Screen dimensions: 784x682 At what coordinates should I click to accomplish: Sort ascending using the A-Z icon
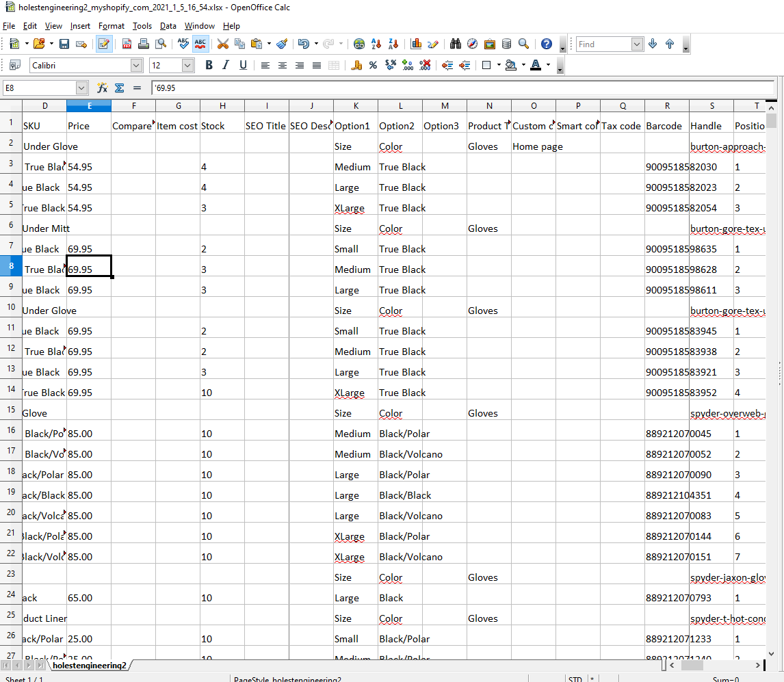376,44
